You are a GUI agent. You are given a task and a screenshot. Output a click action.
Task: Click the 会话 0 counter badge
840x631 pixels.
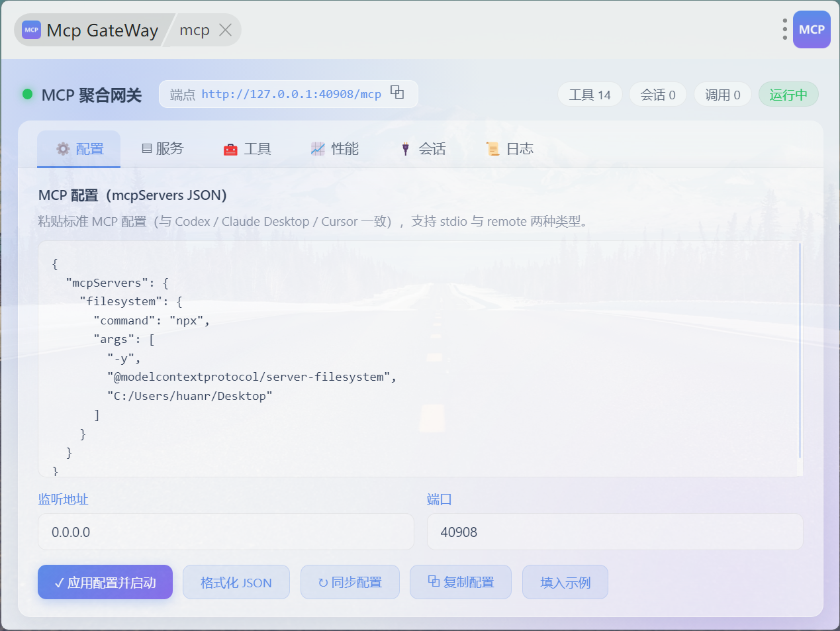pyautogui.click(x=658, y=94)
